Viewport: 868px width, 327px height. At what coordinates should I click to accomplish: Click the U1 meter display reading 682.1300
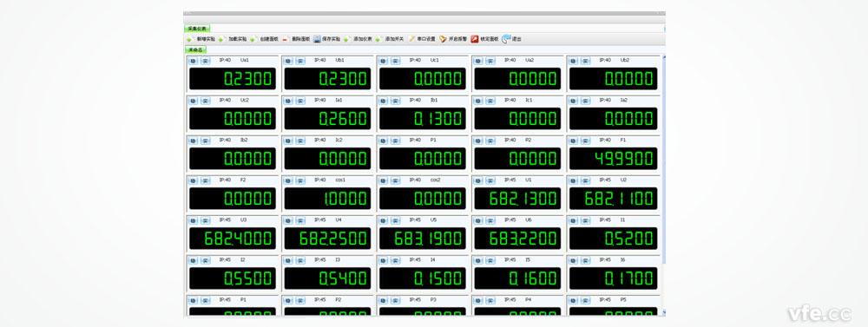pos(517,198)
